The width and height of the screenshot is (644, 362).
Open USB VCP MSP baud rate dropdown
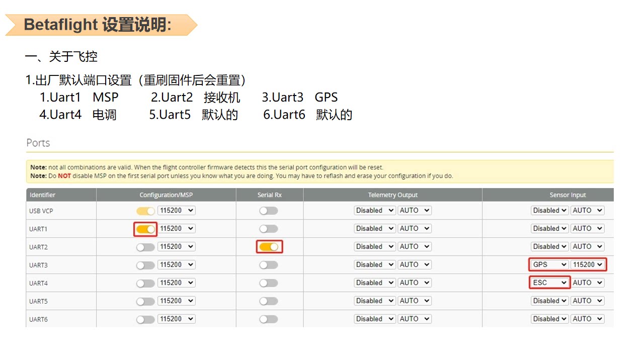coord(177,211)
